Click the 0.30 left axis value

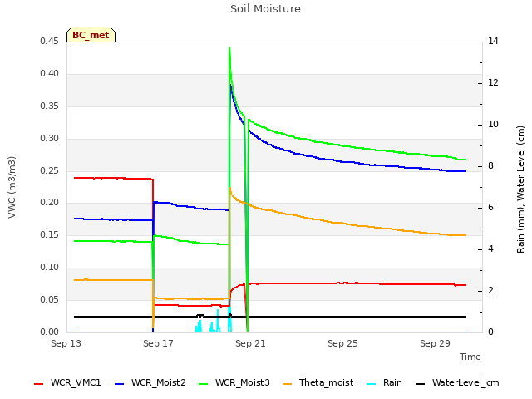(x=50, y=139)
